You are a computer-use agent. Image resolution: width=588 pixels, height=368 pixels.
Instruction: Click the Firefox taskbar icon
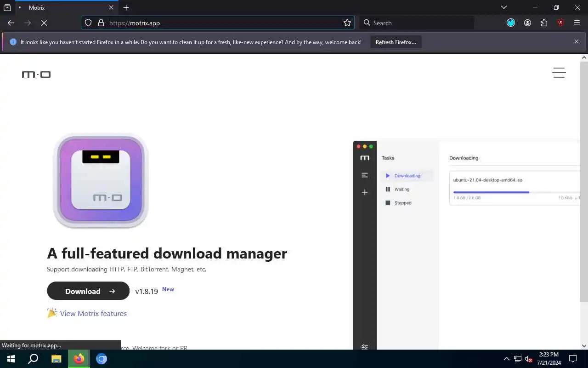pos(79,359)
